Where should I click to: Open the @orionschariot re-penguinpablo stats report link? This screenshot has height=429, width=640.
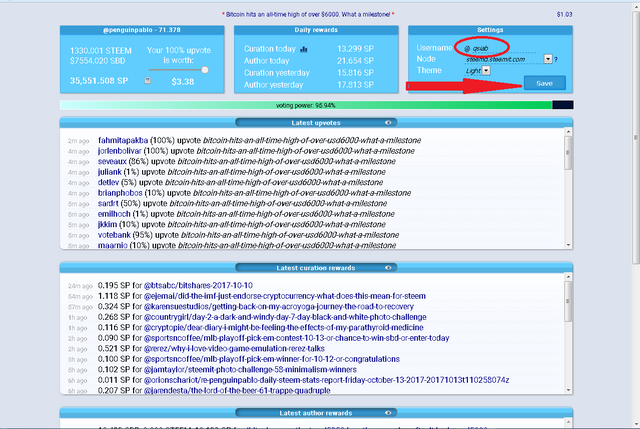(327, 380)
